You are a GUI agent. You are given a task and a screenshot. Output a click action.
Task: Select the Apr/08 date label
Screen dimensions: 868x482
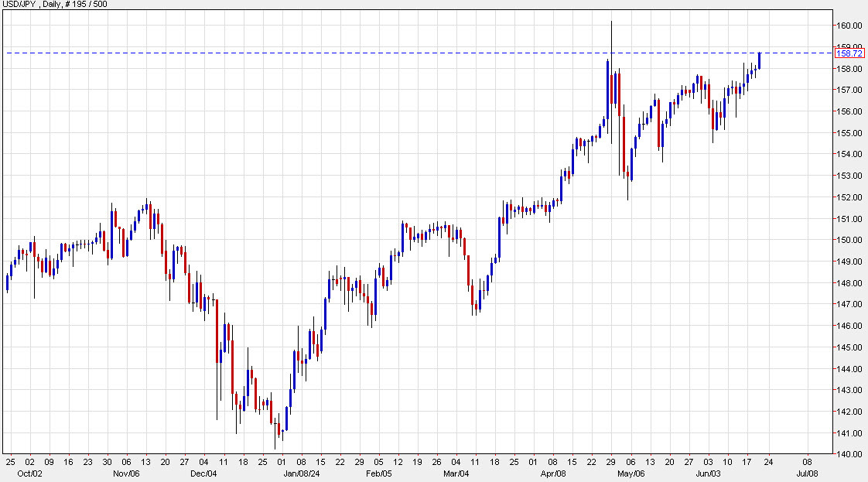coord(555,474)
